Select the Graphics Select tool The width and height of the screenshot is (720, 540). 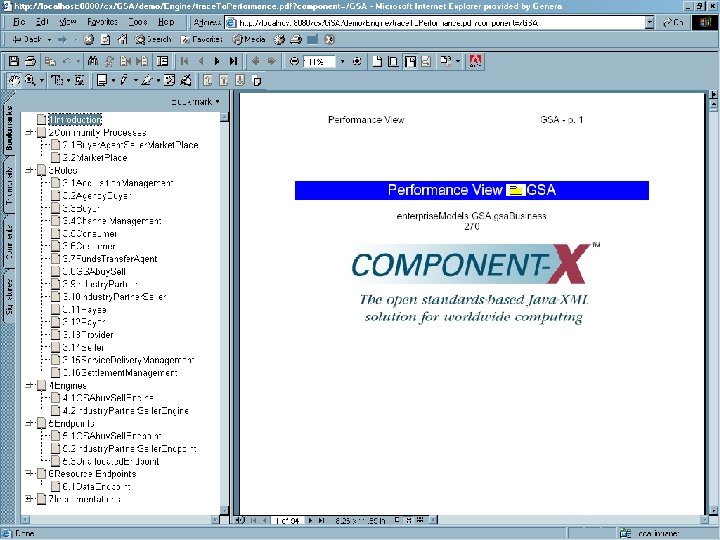point(80,81)
